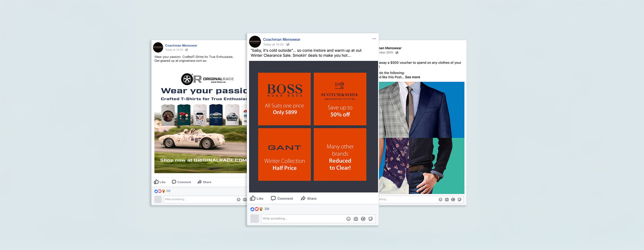Open emoji picker in right post comment box
644x250 pixels.
click(x=440, y=200)
